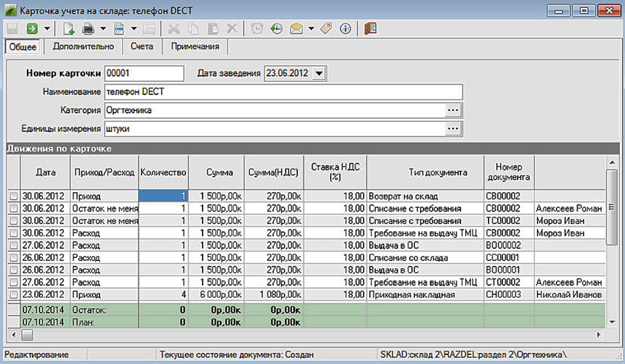Image resolution: width=625 pixels, height=364 pixels.
Task: Click the printer icon
Action: pos(89,29)
